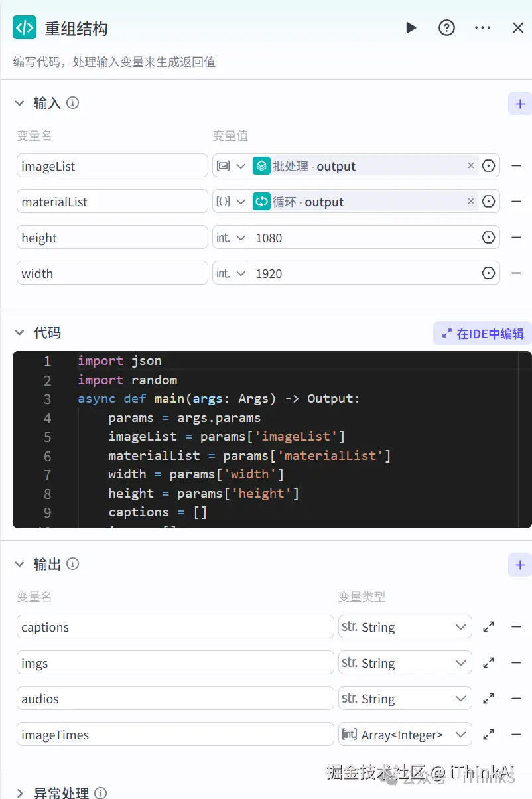Open String type dropdown for audios

(405, 699)
